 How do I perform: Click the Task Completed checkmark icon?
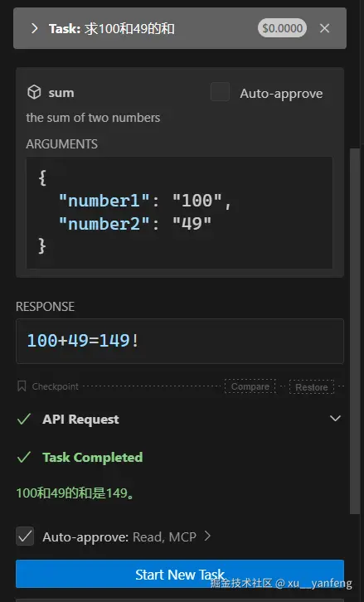click(x=24, y=457)
